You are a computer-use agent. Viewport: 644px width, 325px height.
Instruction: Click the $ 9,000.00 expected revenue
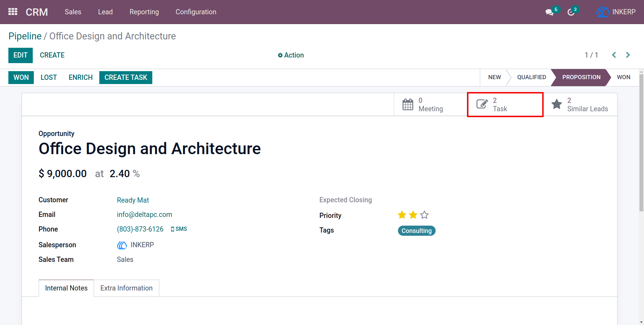63,174
